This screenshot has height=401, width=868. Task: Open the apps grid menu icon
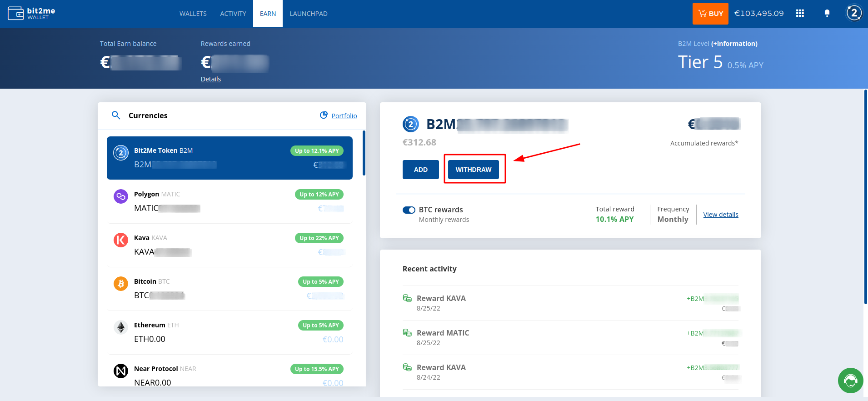click(x=800, y=14)
